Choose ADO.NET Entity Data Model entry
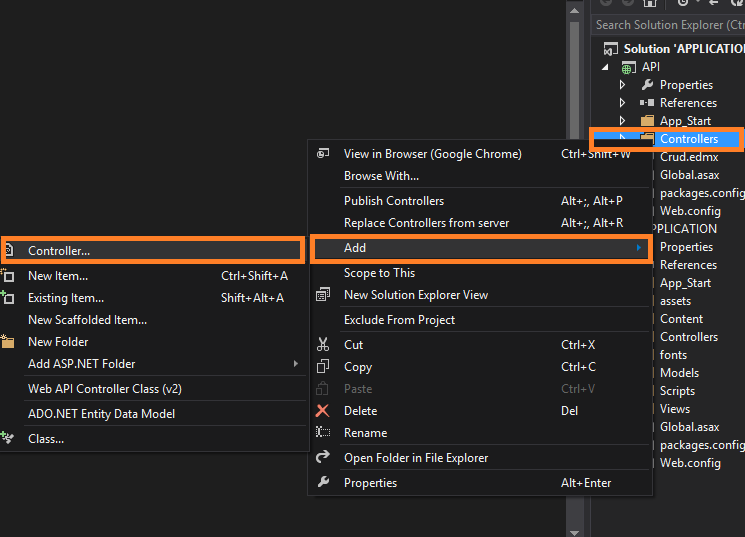 click(101, 414)
